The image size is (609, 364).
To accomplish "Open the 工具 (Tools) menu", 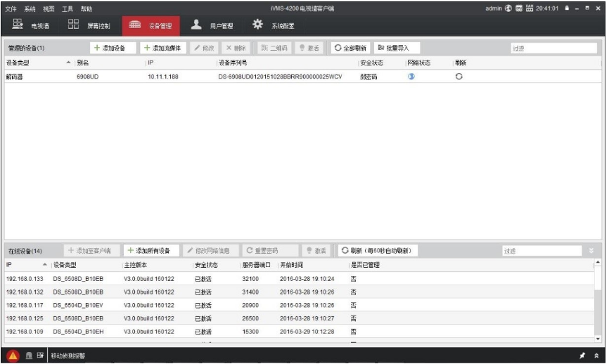I will point(68,8).
